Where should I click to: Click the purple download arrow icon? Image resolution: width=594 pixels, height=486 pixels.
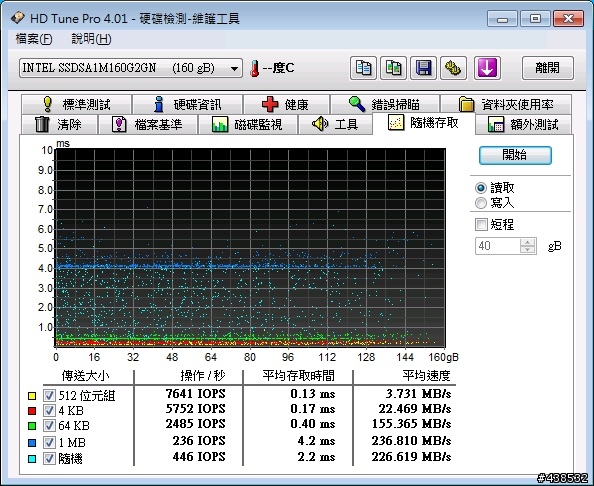[487, 68]
